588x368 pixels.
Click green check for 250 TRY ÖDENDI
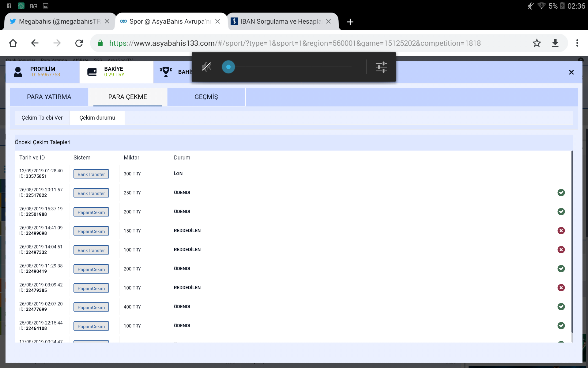pos(561,193)
